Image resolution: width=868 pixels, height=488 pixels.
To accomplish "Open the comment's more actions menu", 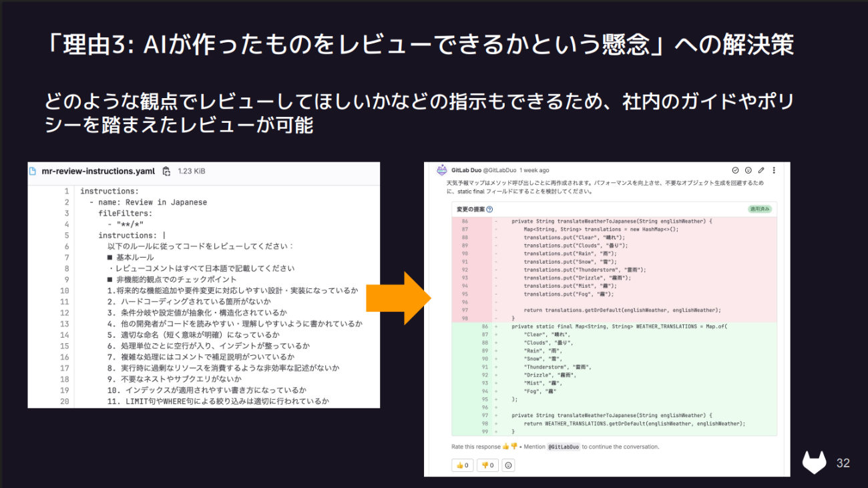I will click(774, 170).
